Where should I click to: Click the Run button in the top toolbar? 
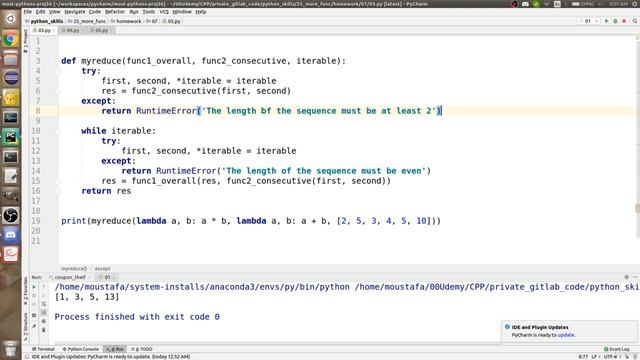[x=607, y=21]
